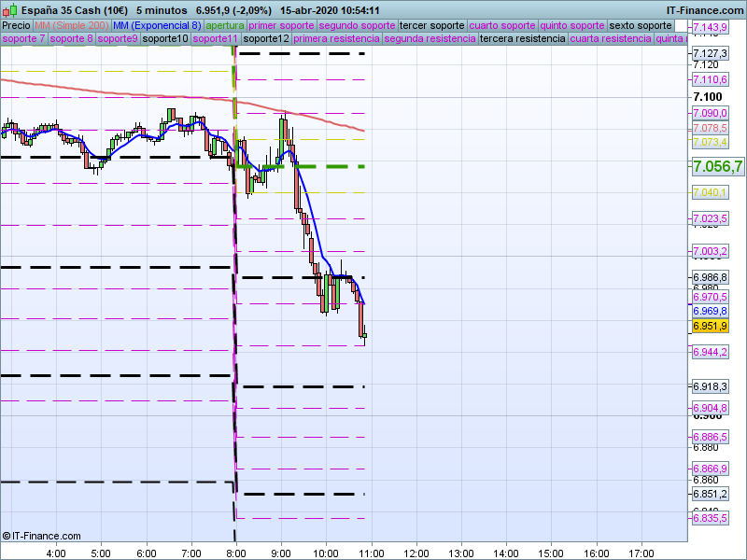The image size is (747, 560).
Task: Click the quinto soporte label
Action: [x=571, y=25]
